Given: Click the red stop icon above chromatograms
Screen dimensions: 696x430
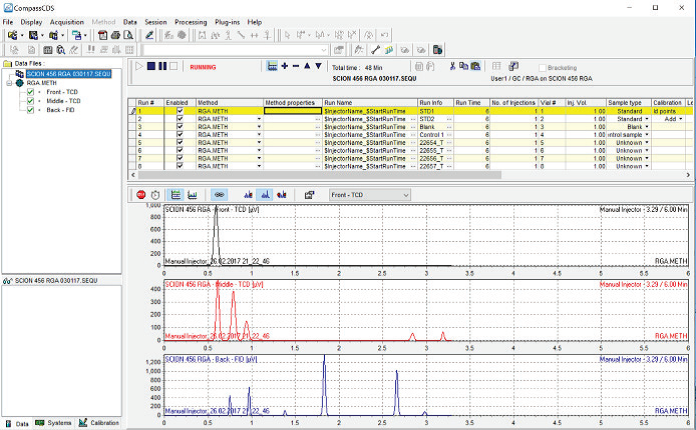Looking at the screenshot, I should (141, 194).
